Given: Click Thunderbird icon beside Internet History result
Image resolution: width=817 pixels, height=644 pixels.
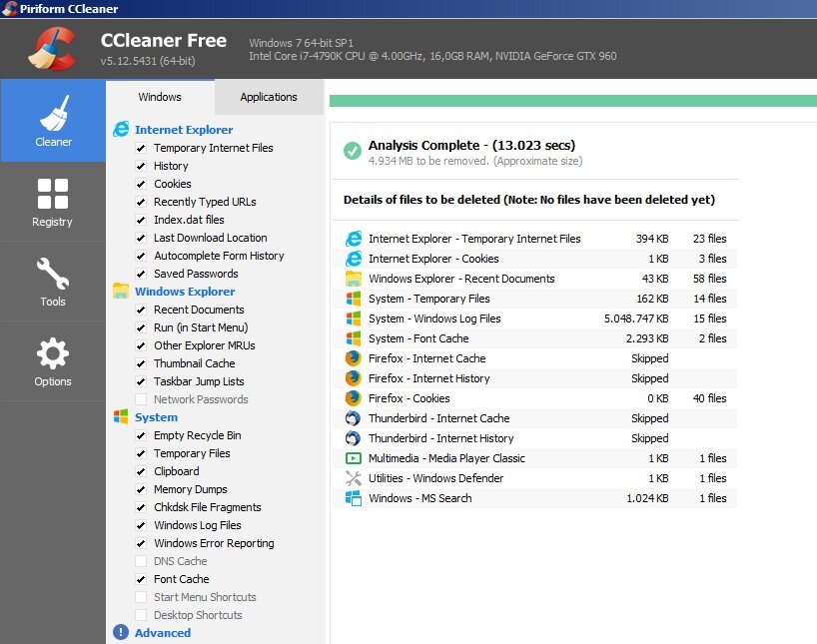Looking at the screenshot, I should (x=354, y=438).
